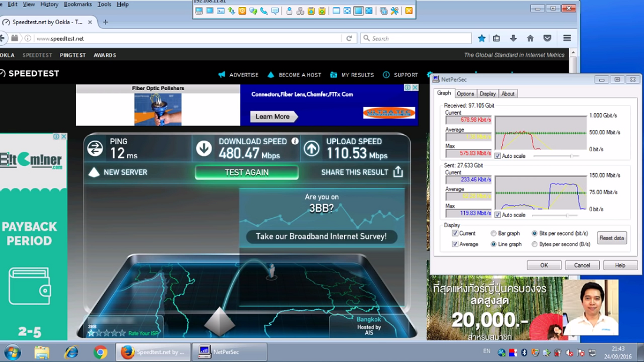This screenshot has height=362, width=644.
Task: Open AWARDS link in top nav
Action: (x=105, y=55)
